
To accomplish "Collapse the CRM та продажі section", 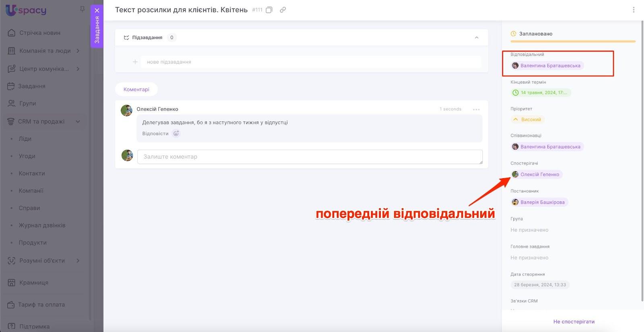I will click(78, 122).
